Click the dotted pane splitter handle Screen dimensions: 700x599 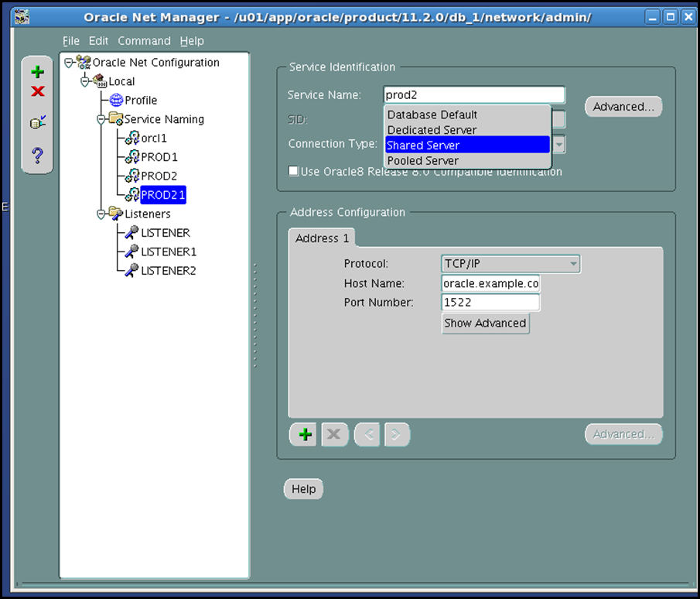coord(255,315)
